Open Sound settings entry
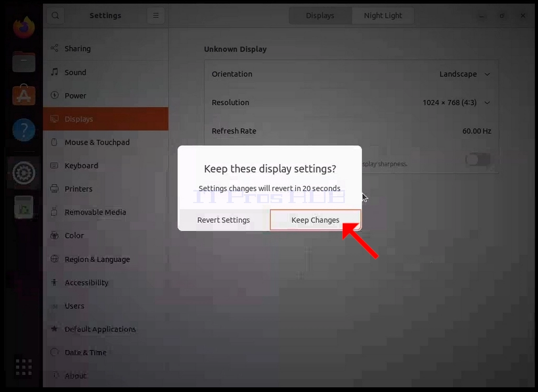 tap(106, 72)
